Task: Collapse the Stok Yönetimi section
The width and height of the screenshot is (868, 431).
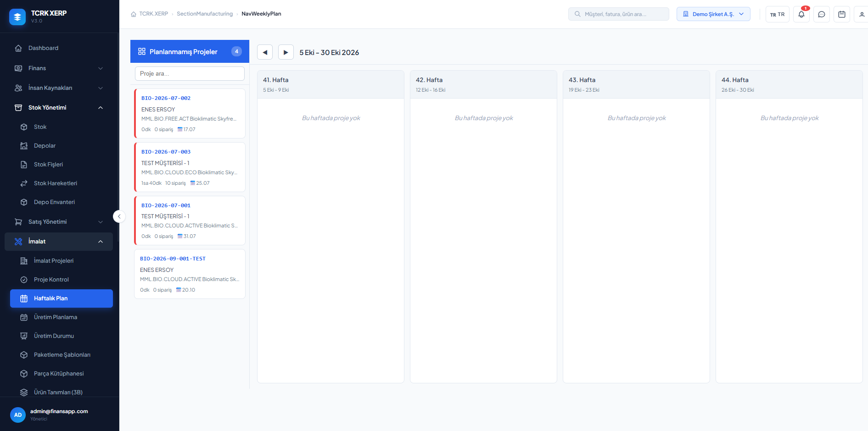Action: tap(59, 108)
